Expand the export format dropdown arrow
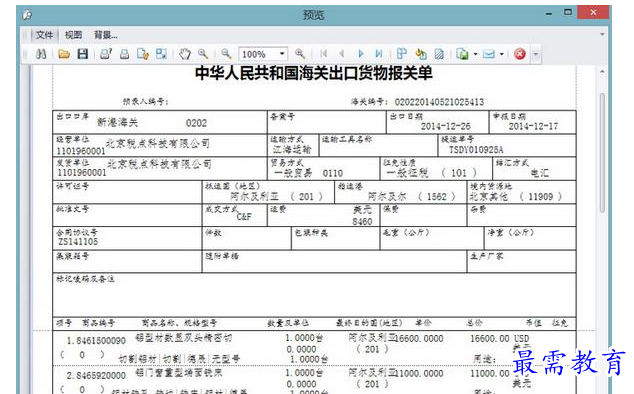This screenshot has width=634, height=394. tap(475, 54)
